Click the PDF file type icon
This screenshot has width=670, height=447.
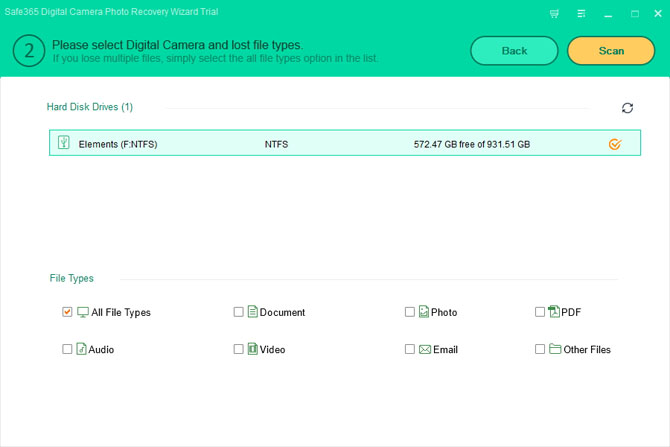[x=554, y=312]
